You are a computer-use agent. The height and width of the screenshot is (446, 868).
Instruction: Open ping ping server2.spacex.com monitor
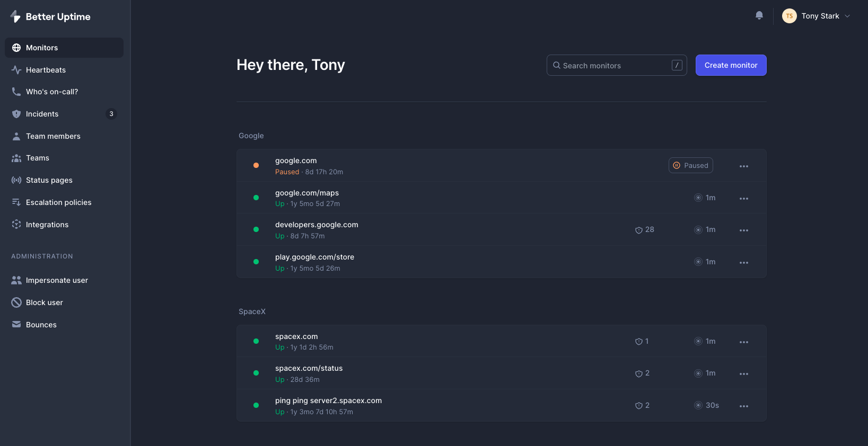pyautogui.click(x=328, y=400)
